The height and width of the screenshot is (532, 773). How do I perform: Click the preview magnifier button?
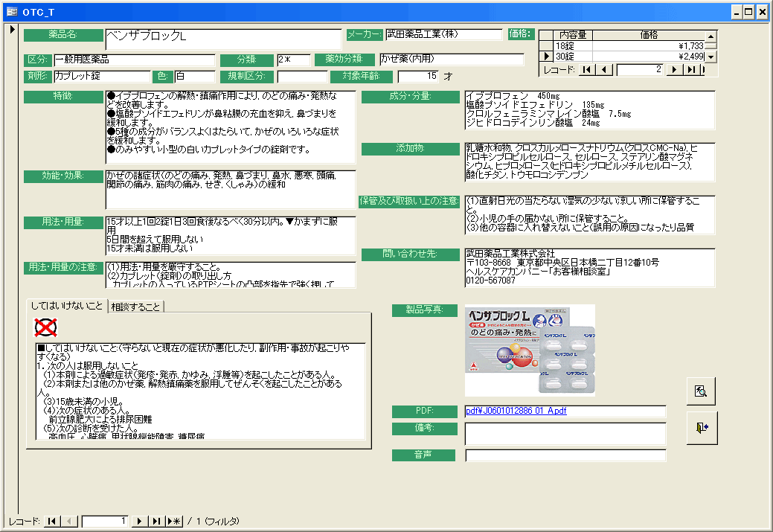[x=701, y=391]
